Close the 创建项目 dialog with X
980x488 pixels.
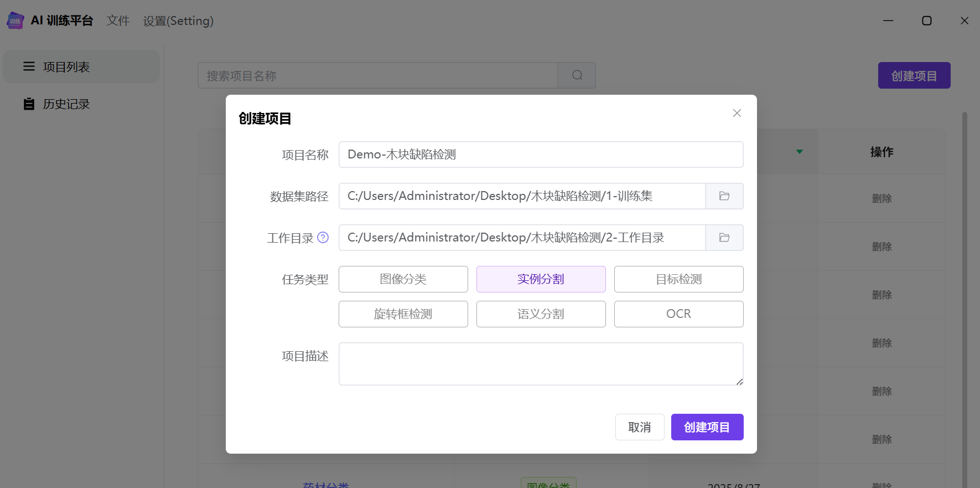point(737,113)
